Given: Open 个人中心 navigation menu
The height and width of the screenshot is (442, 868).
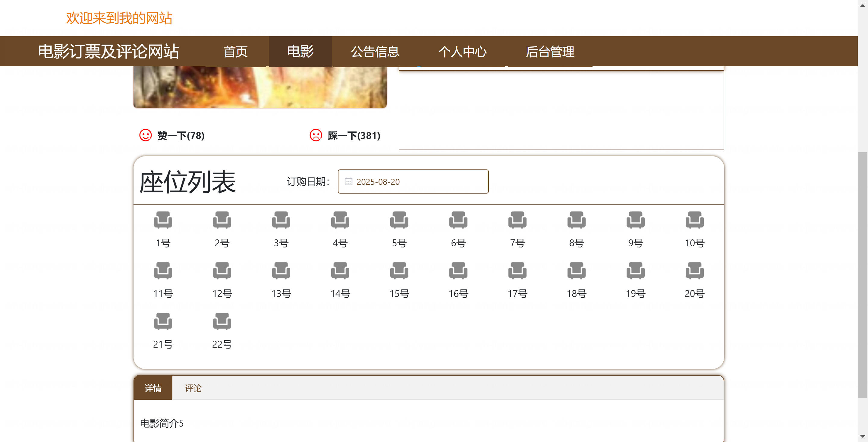Looking at the screenshot, I should [x=462, y=52].
